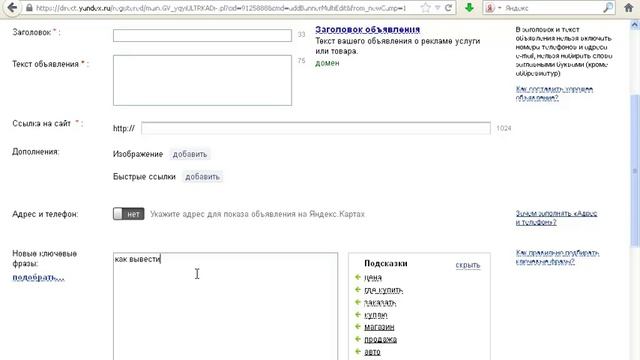Click the Ссылка на сайт URL field
Image resolution: width=640 pixels, height=360 pixels.
(316, 128)
